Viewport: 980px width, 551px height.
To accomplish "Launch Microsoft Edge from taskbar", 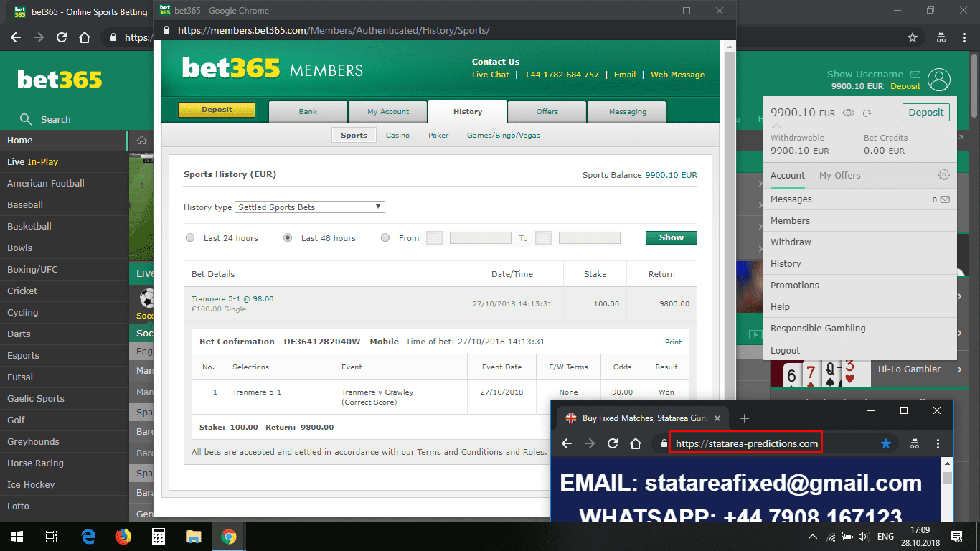I will (x=89, y=536).
